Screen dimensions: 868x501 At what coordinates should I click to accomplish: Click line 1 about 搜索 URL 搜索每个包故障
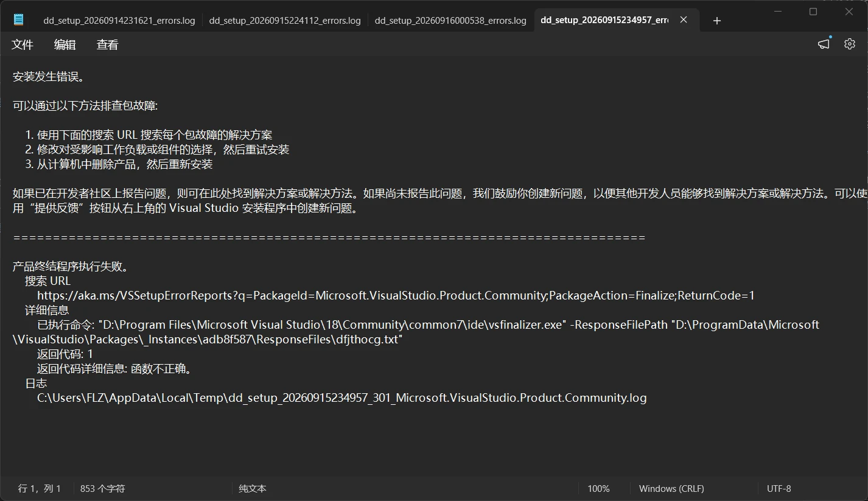click(149, 135)
